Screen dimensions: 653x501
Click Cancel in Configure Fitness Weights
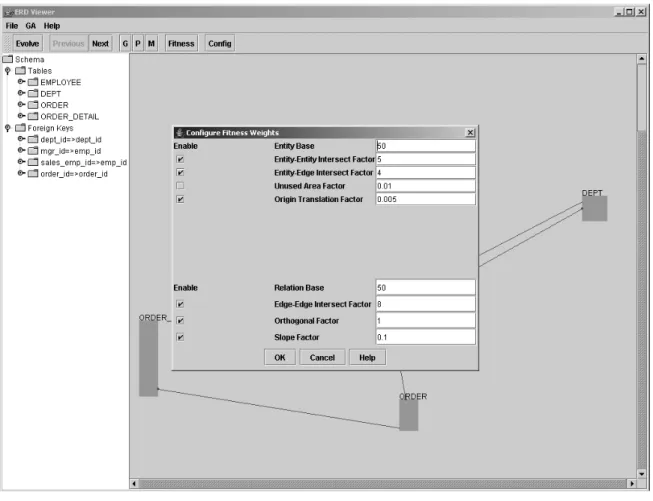click(x=322, y=357)
